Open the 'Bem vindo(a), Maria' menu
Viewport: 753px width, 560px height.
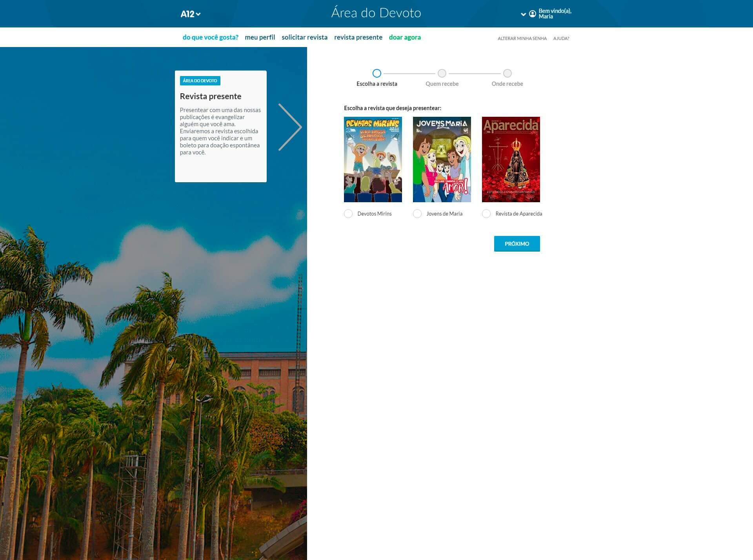pyautogui.click(x=555, y=14)
